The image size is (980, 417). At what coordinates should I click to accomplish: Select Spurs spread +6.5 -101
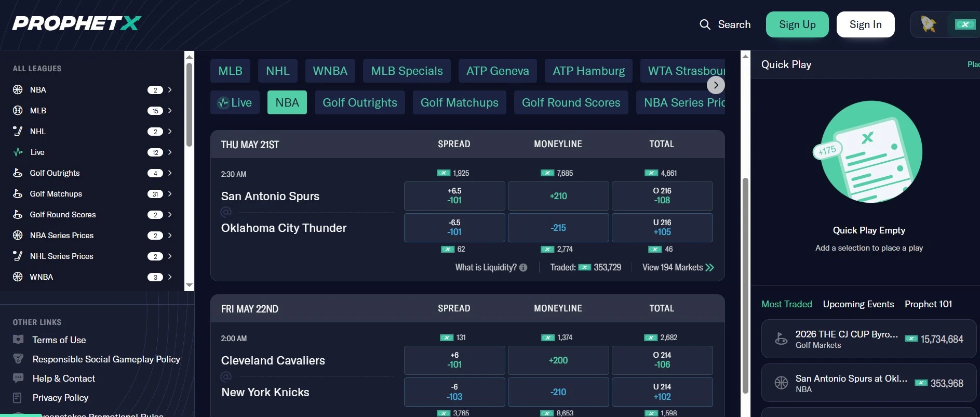tap(454, 196)
